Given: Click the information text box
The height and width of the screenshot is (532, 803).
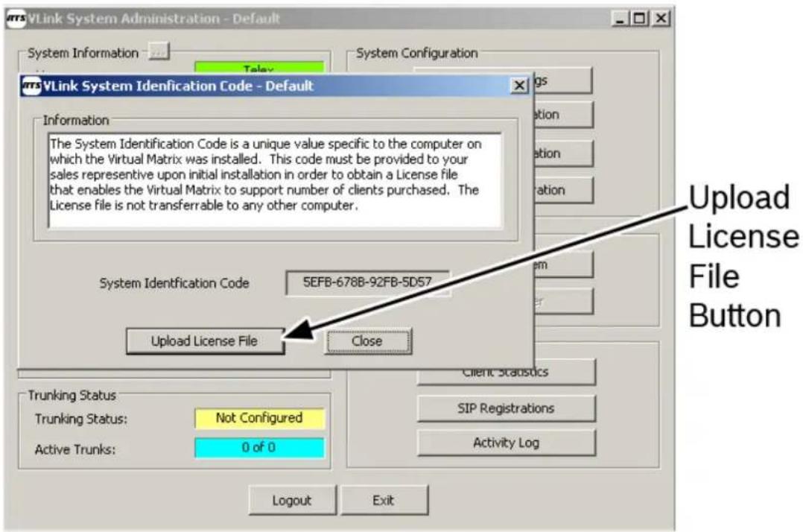Looking at the screenshot, I should click(x=275, y=180).
